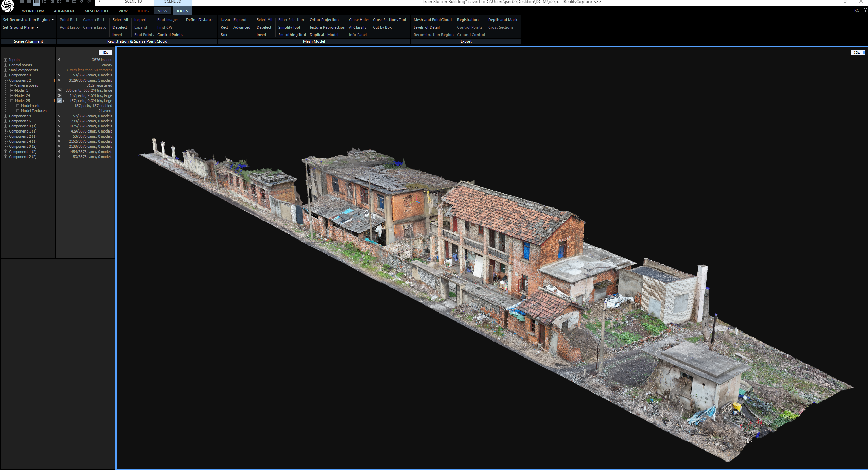Collapse the Component 2 tree node
Screen dimensions: 868x470
point(5,80)
